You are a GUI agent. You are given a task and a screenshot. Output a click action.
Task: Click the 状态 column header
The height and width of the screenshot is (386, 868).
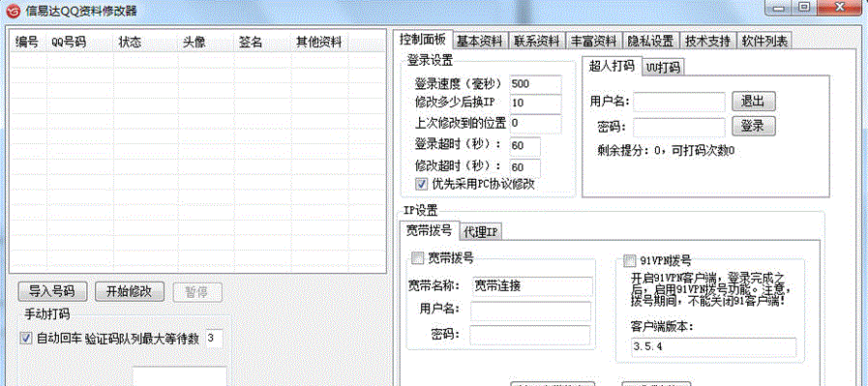click(146, 43)
